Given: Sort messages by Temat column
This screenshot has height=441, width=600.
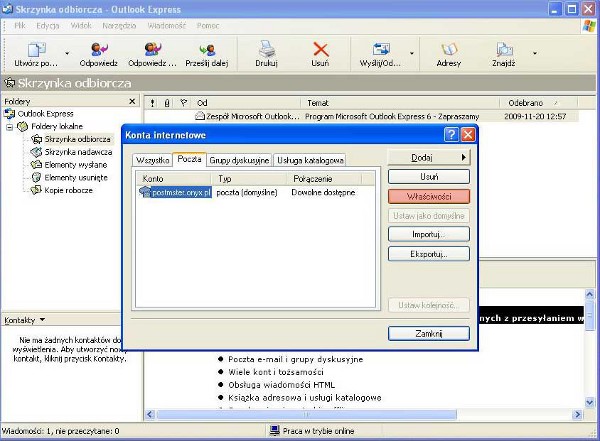Looking at the screenshot, I should [400, 103].
